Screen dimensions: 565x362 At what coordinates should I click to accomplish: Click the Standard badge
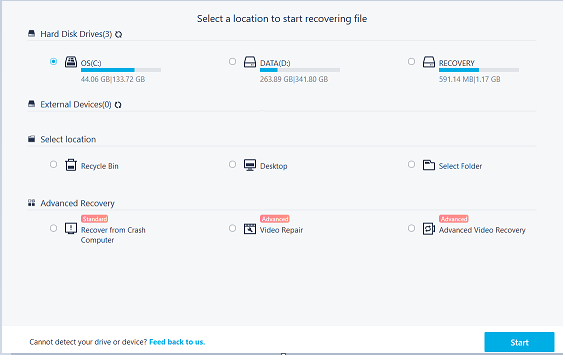[94, 219]
